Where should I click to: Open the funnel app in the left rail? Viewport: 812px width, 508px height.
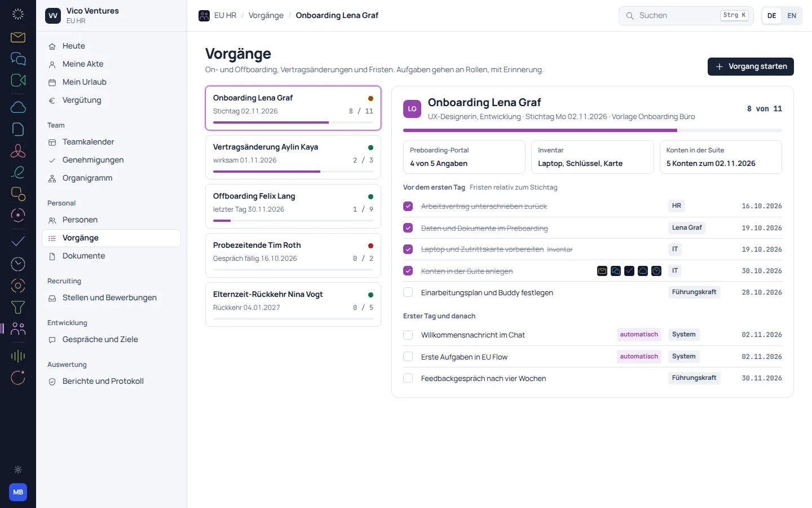point(18,307)
